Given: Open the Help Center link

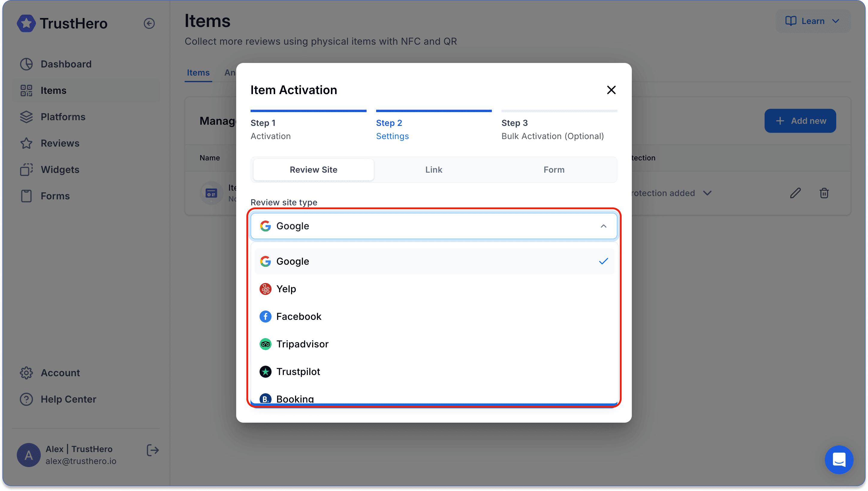Looking at the screenshot, I should (68, 399).
